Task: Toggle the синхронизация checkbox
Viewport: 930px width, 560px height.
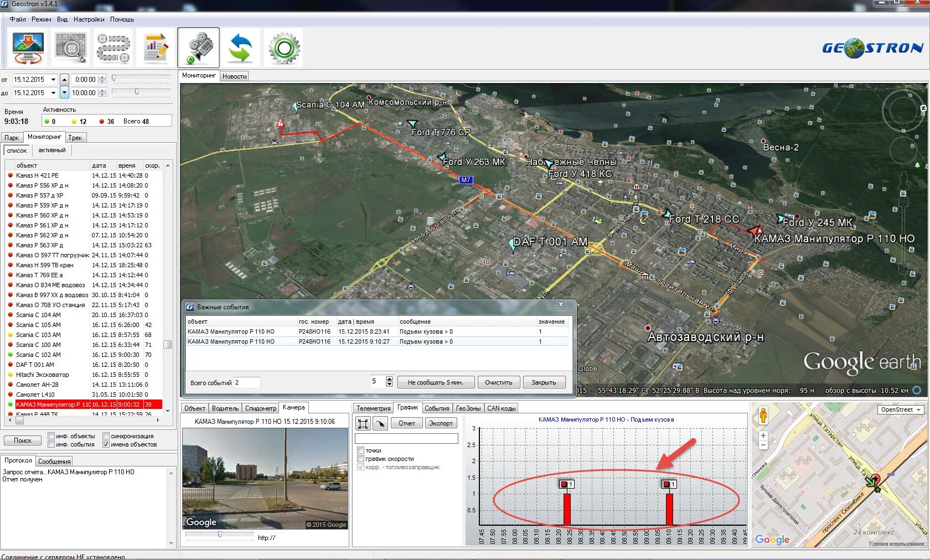Action: coord(106,436)
